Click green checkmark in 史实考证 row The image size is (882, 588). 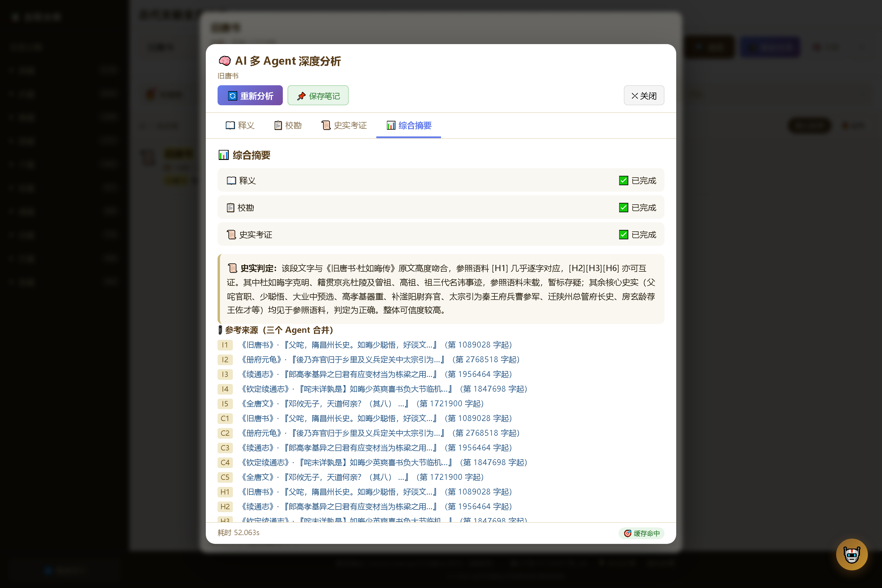click(623, 235)
